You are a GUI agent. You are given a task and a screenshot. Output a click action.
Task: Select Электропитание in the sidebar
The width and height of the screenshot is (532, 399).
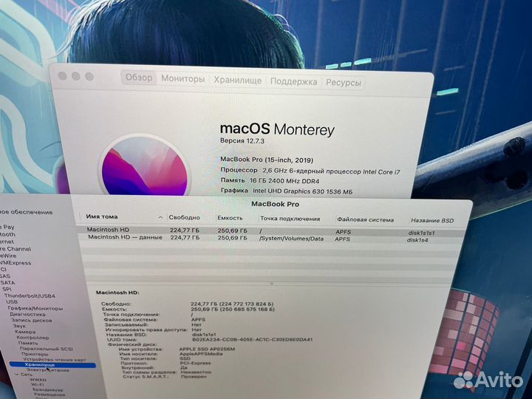[48, 370]
